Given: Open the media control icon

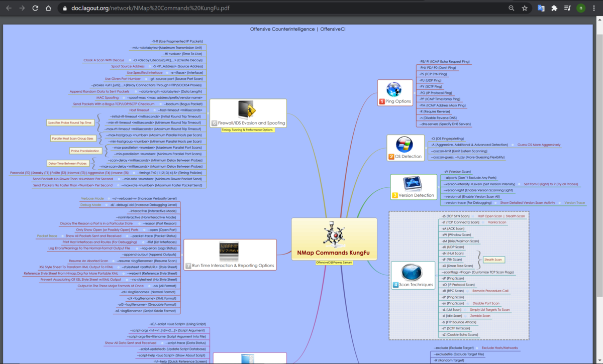Looking at the screenshot, I should click(567, 8).
